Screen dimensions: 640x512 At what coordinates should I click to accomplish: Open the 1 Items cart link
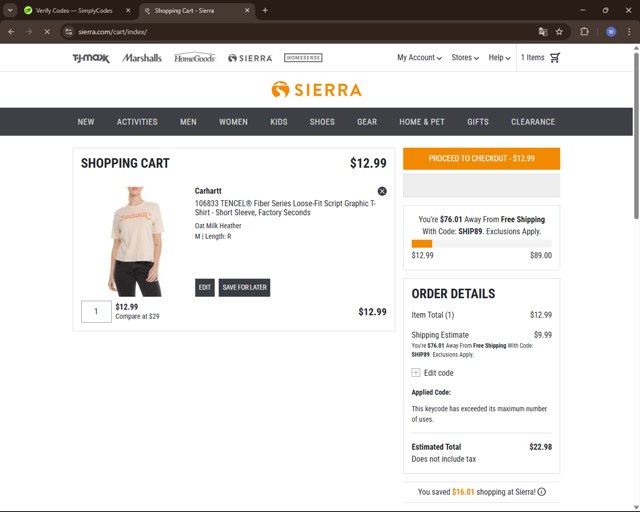(x=532, y=58)
